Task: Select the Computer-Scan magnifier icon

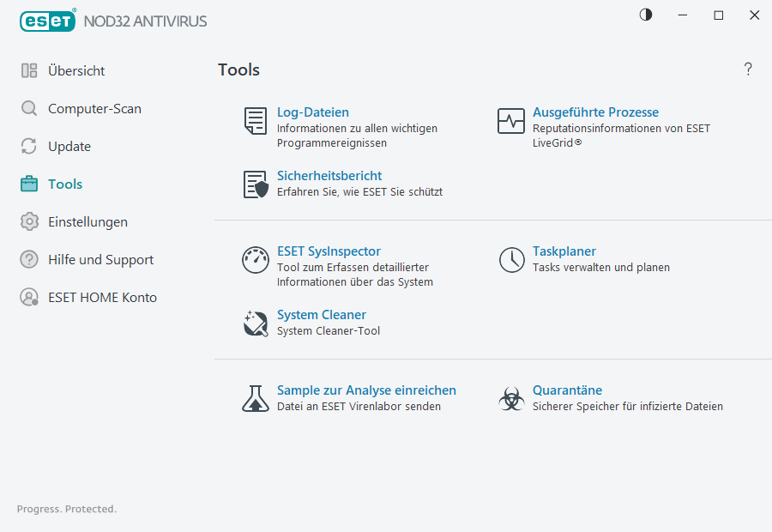Action: coord(27,108)
